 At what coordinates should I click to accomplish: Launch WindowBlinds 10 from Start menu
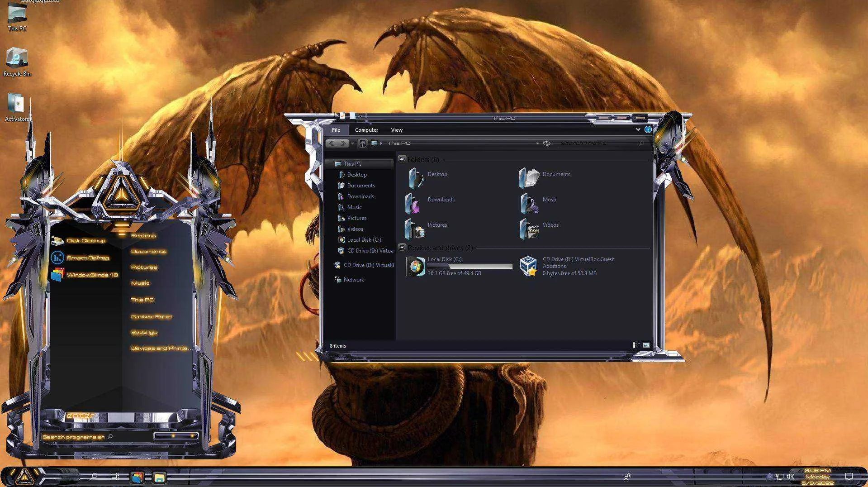click(85, 275)
